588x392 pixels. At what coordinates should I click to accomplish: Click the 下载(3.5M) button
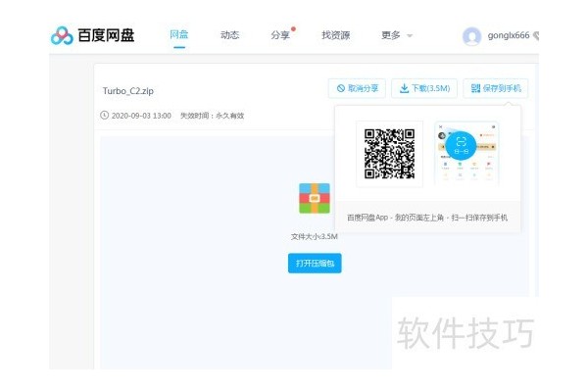click(x=424, y=88)
